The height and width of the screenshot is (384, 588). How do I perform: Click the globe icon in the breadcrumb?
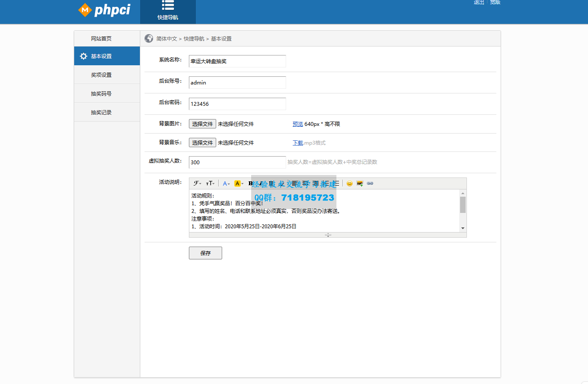tap(148, 38)
